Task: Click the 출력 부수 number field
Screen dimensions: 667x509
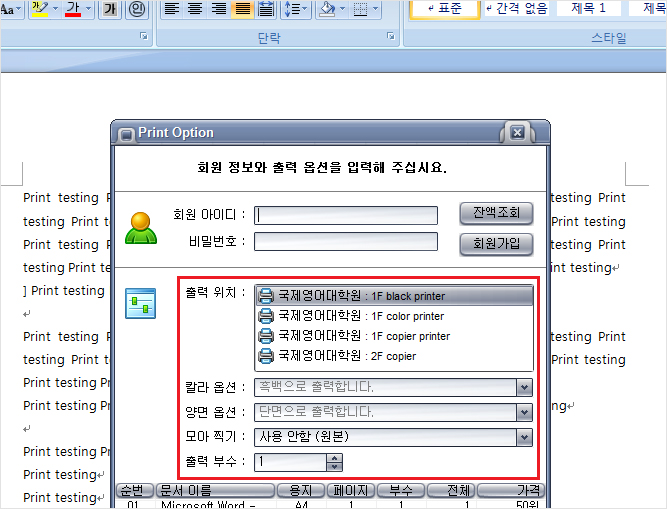Action: pyautogui.click(x=291, y=462)
